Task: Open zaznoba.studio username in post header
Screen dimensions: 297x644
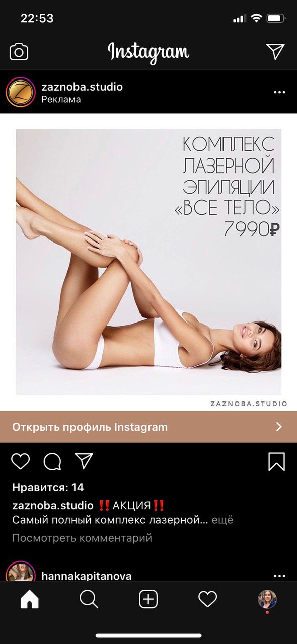Action: click(82, 87)
